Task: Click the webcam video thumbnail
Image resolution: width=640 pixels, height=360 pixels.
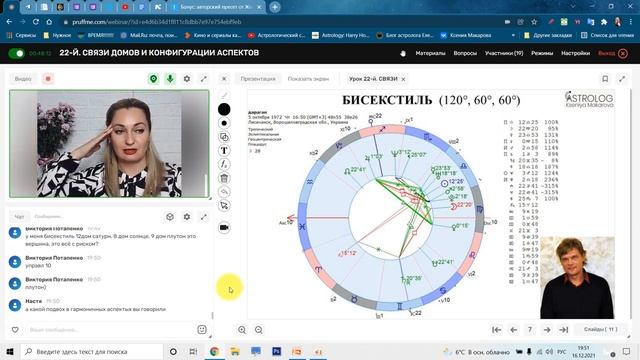Action: click(x=109, y=144)
